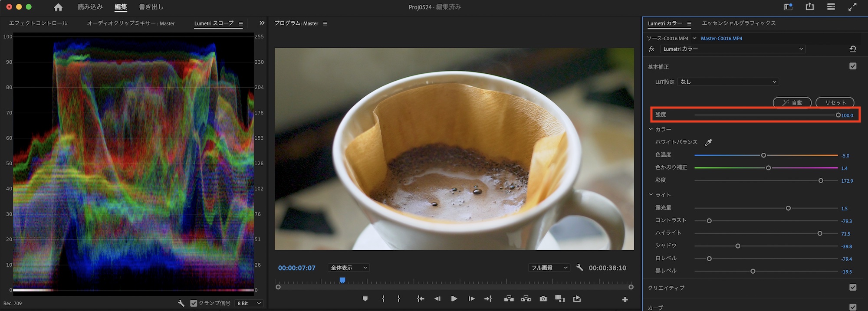Open scope settings wrench icon

pyautogui.click(x=181, y=303)
